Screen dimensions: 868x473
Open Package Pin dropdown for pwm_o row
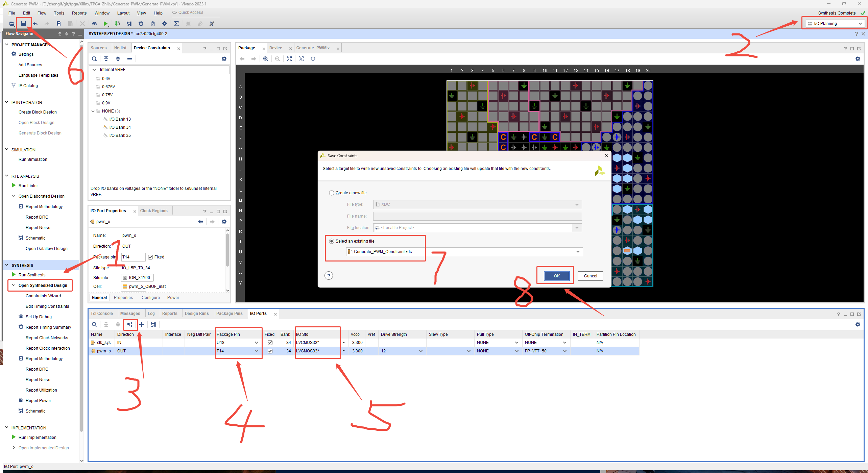point(256,351)
